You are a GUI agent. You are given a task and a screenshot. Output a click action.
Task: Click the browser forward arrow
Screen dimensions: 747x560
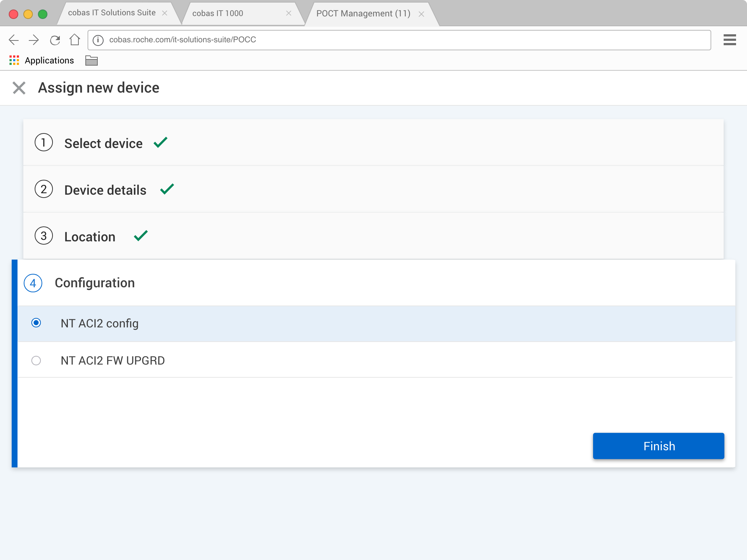tap(34, 40)
